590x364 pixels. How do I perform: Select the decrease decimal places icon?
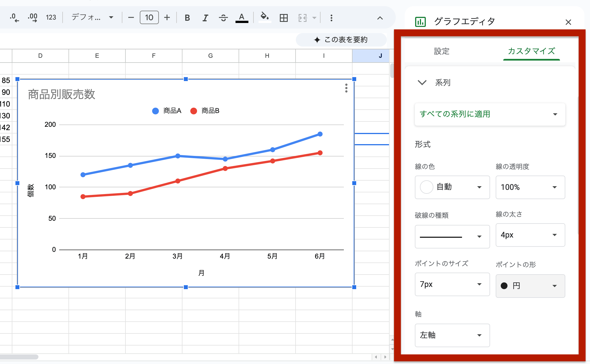(14, 17)
